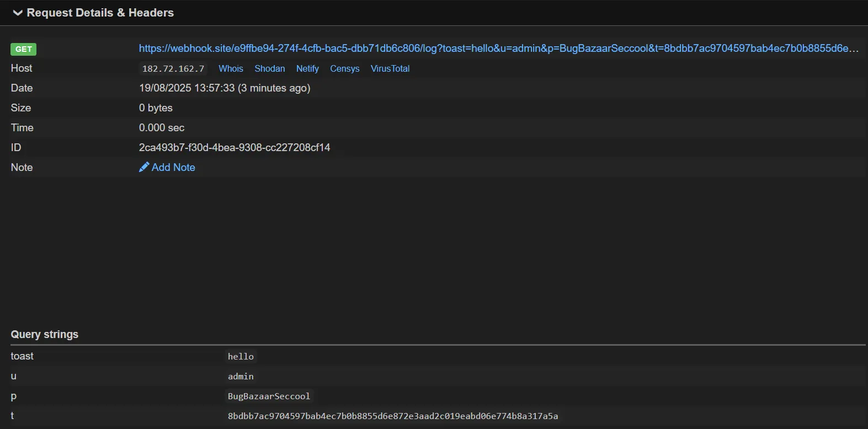This screenshot has height=429, width=868.
Task: Open the VirusTotal lookup link
Action: (x=390, y=68)
